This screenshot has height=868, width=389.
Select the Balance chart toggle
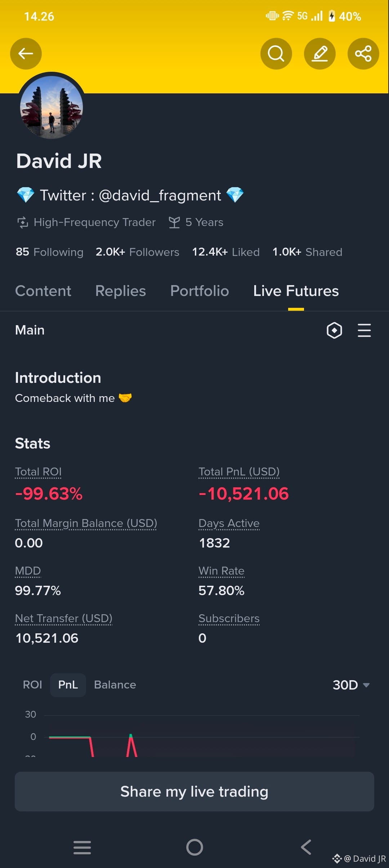coord(115,685)
